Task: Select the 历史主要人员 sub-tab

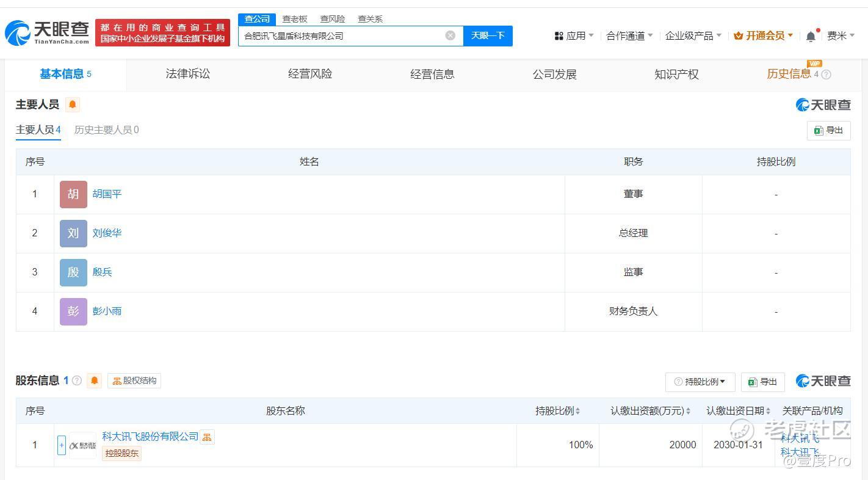Action: coord(106,129)
